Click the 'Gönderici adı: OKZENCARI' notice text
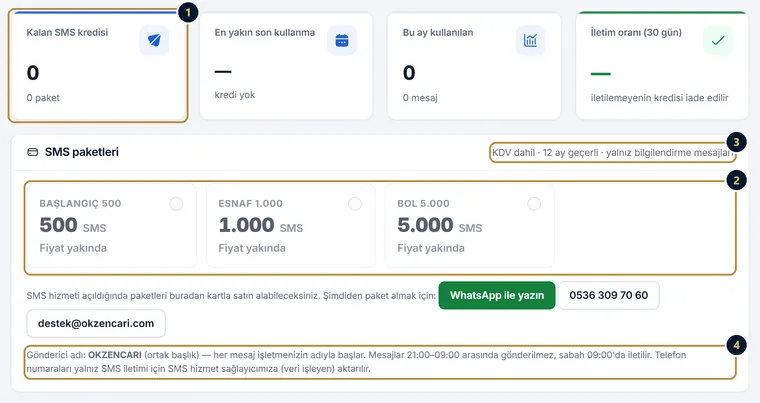Screen dimensions: 760x403 tap(356, 362)
